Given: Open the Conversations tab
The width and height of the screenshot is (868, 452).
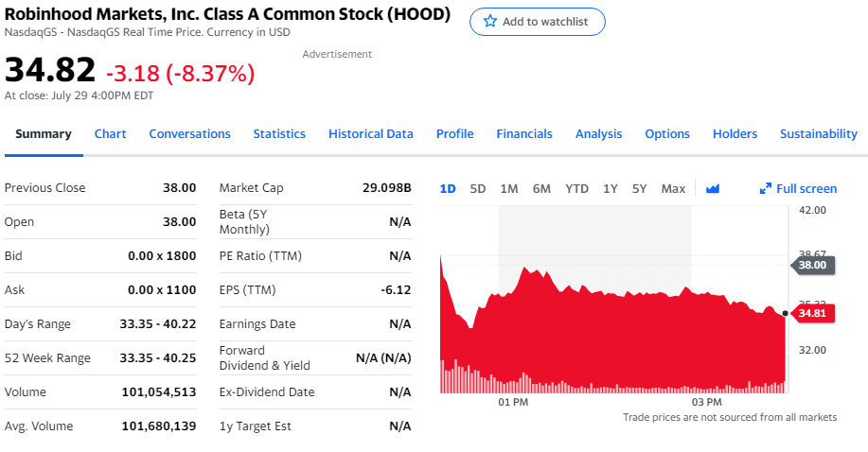Looking at the screenshot, I should (x=189, y=133).
